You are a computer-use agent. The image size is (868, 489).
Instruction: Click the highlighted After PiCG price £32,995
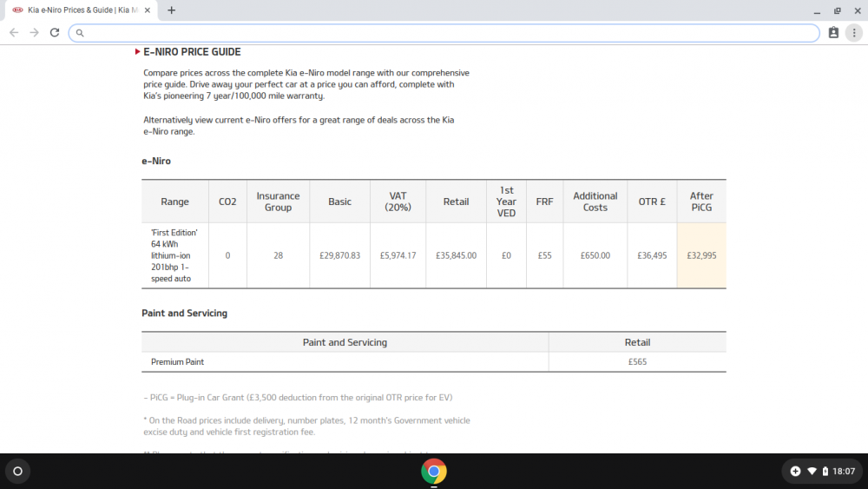(701, 255)
